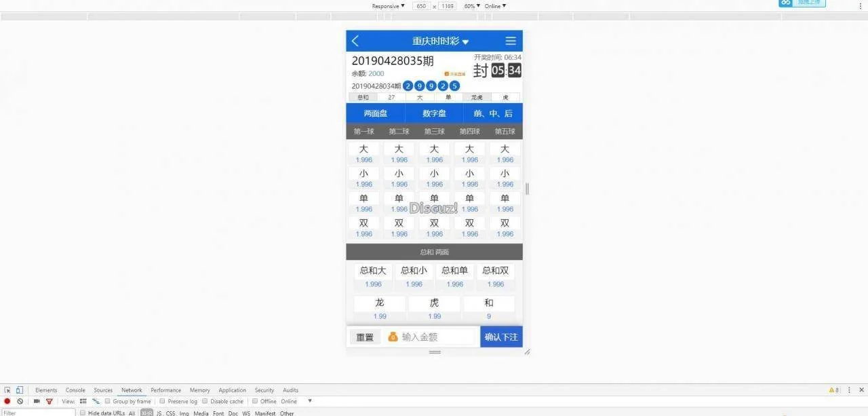
Task: Open the 重庆时时彩 lottery selector dropdown
Action: [440, 41]
